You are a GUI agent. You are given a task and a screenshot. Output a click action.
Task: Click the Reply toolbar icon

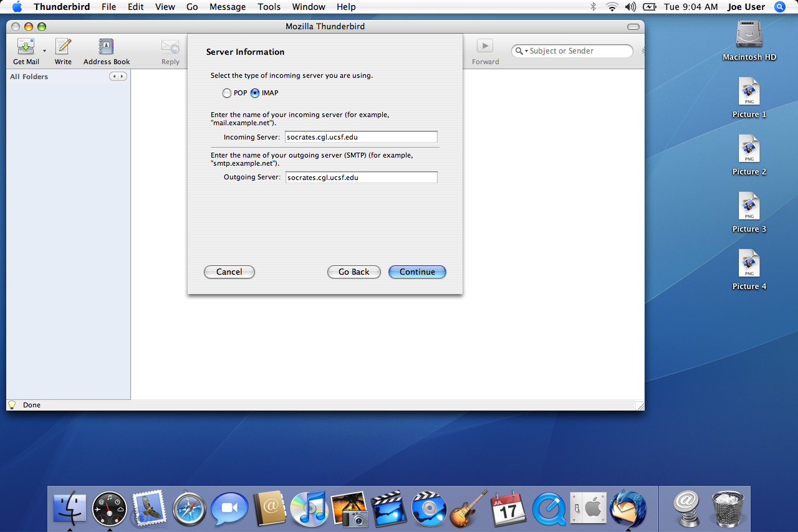coord(170,47)
